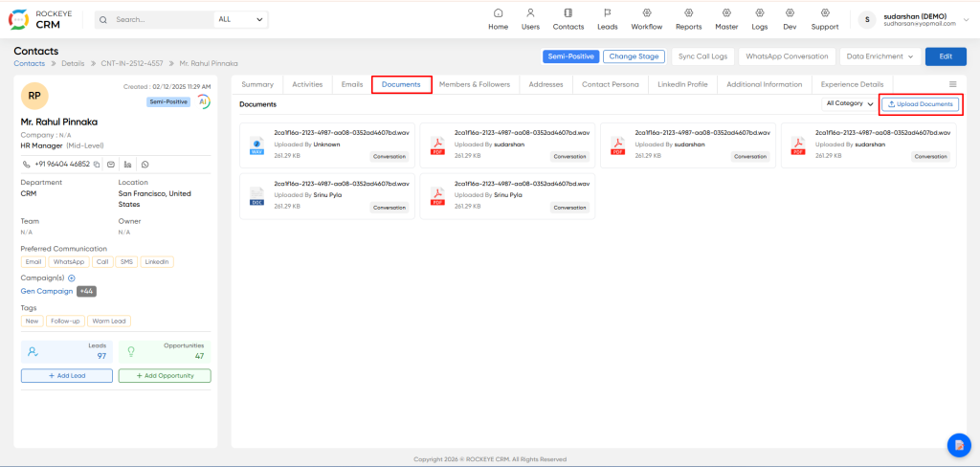This screenshot has height=467, width=980.
Task: Open the Support icon in top navigation
Action: pos(825,12)
